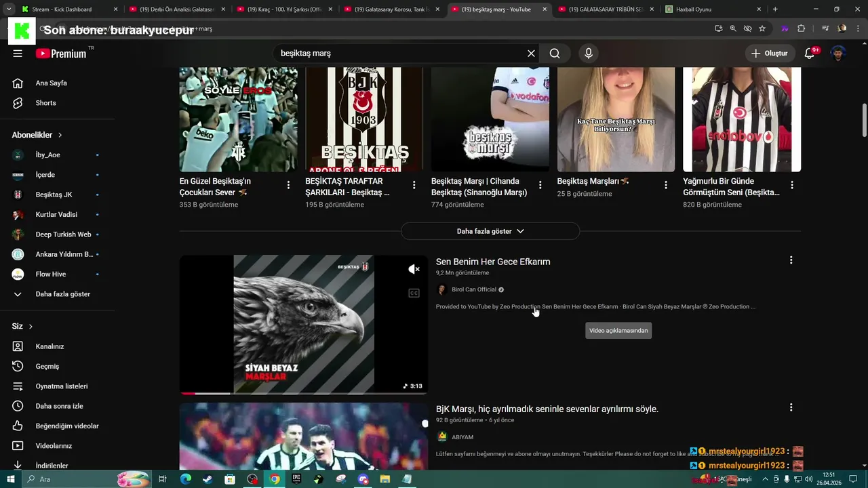This screenshot has height=488, width=868.
Task: Open options for Yağmurlu Bir Günde short
Action: click(792, 185)
